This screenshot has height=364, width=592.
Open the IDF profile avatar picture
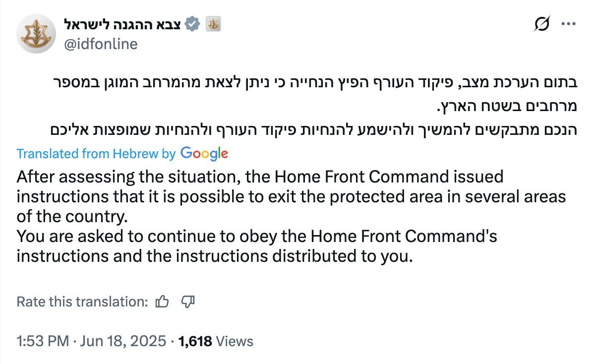coord(36,34)
